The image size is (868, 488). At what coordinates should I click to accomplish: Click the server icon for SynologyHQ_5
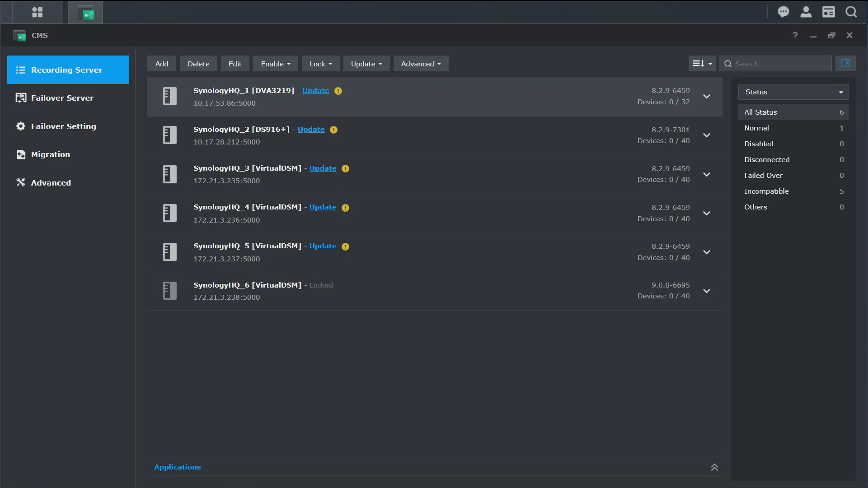[170, 252]
